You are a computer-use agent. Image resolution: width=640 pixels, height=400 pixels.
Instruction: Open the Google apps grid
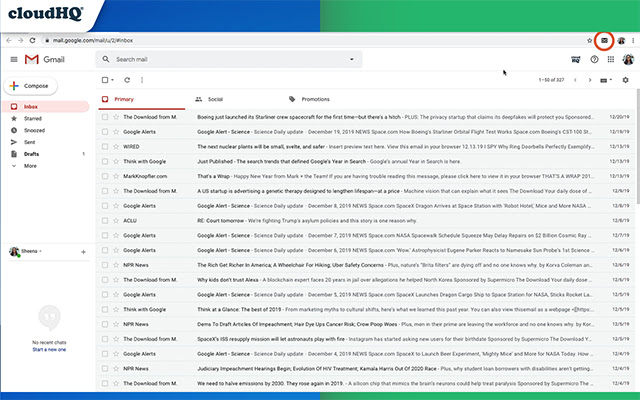click(x=611, y=60)
